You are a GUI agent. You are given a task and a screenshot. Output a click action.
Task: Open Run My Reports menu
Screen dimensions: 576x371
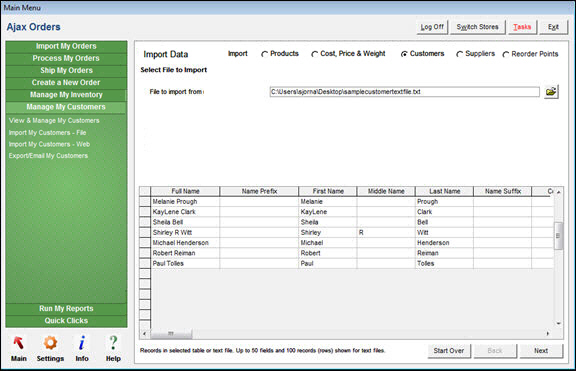(66, 309)
